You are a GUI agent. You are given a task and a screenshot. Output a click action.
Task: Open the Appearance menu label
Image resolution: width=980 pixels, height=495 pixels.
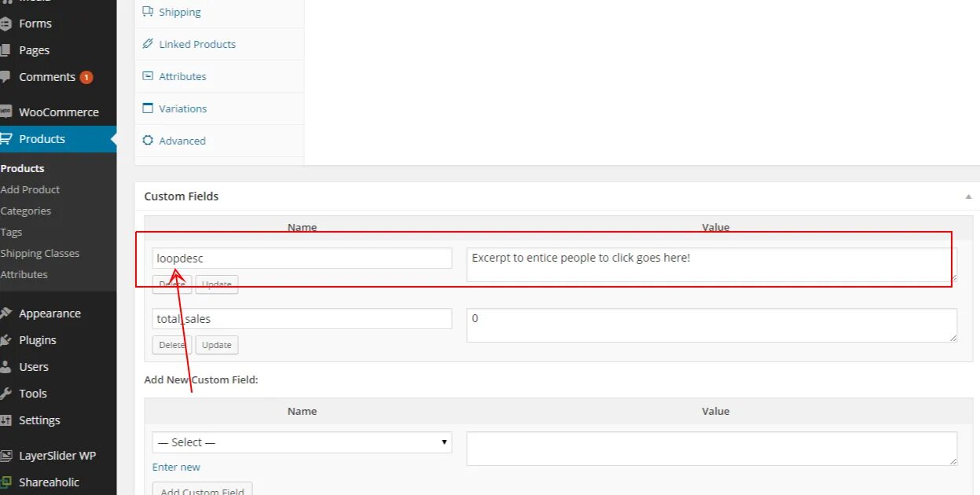[x=50, y=313]
